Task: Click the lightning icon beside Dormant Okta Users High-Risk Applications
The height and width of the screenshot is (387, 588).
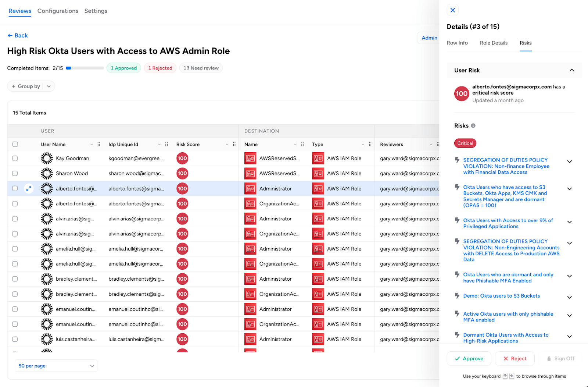Action: coord(457,335)
